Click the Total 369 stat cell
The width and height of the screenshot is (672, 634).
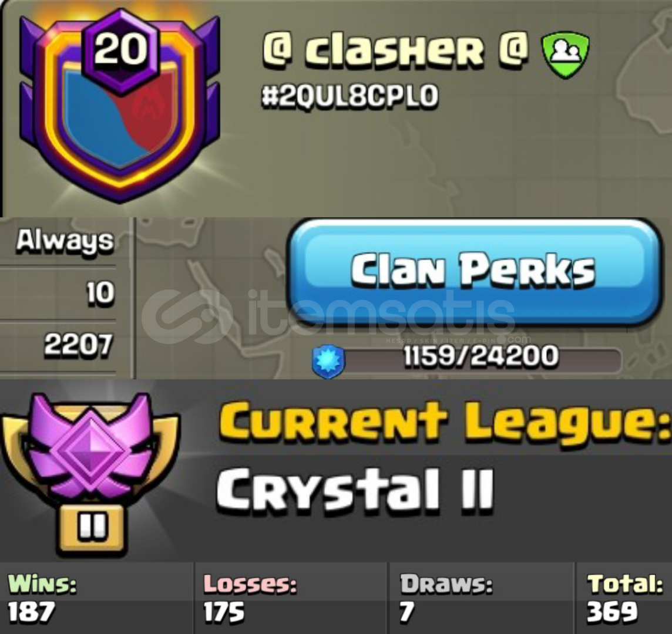click(x=624, y=599)
